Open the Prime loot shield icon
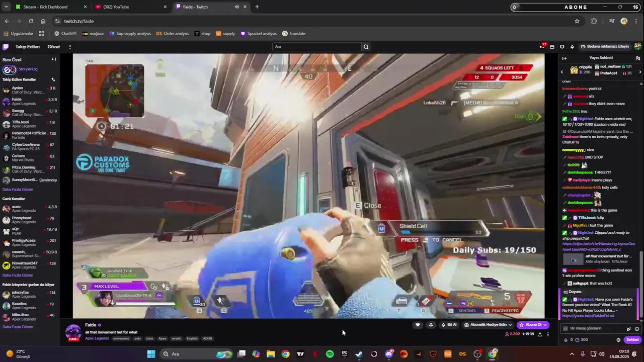This screenshot has height=362, width=644. click(x=562, y=47)
